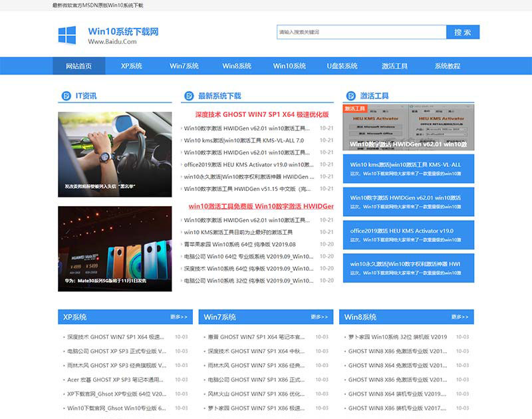Screen dimensions: 532x419
Task: Click the search magnifier button
Action: (464, 31)
